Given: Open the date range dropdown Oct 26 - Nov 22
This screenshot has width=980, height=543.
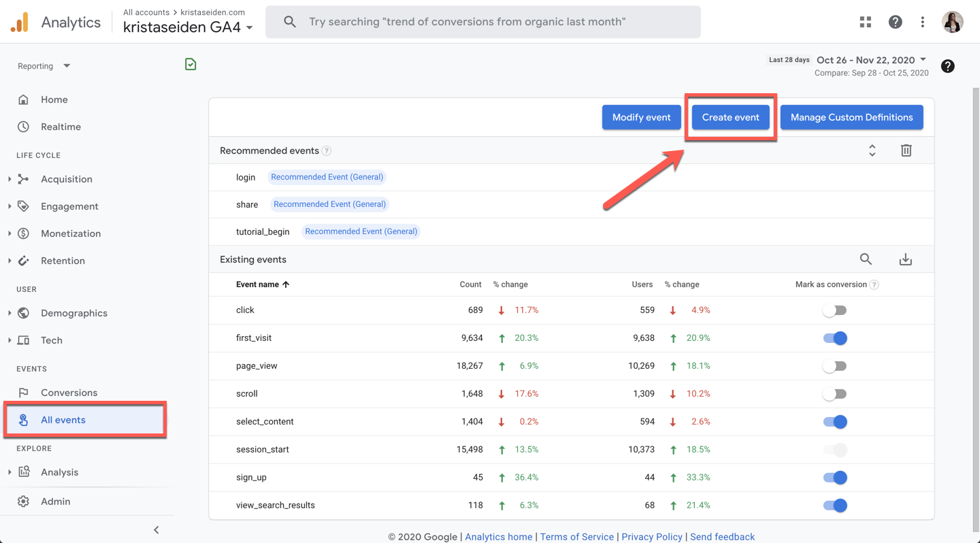Looking at the screenshot, I should pos(871,60).
